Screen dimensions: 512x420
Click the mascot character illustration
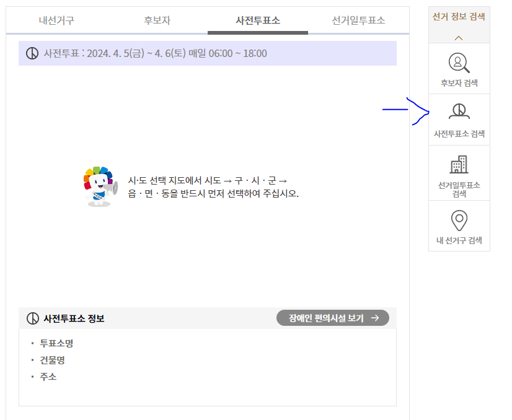pyautogui.click(x=98, y=186)
